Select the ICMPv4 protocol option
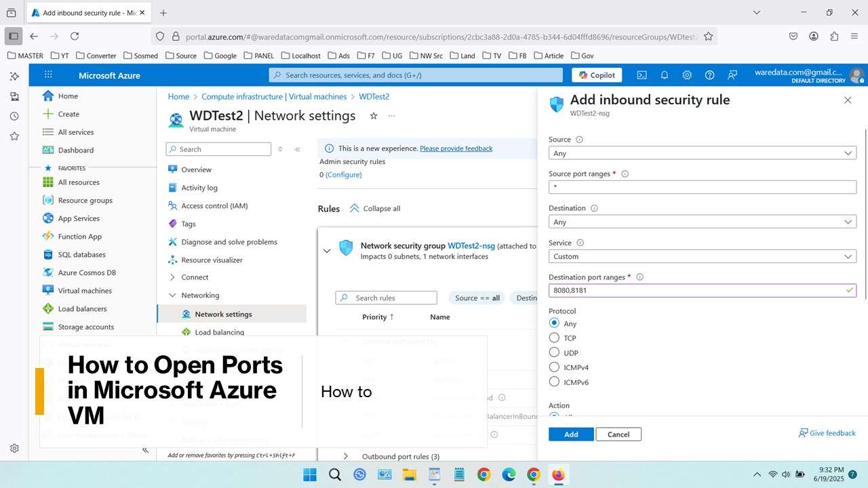 tap(554, 367)
